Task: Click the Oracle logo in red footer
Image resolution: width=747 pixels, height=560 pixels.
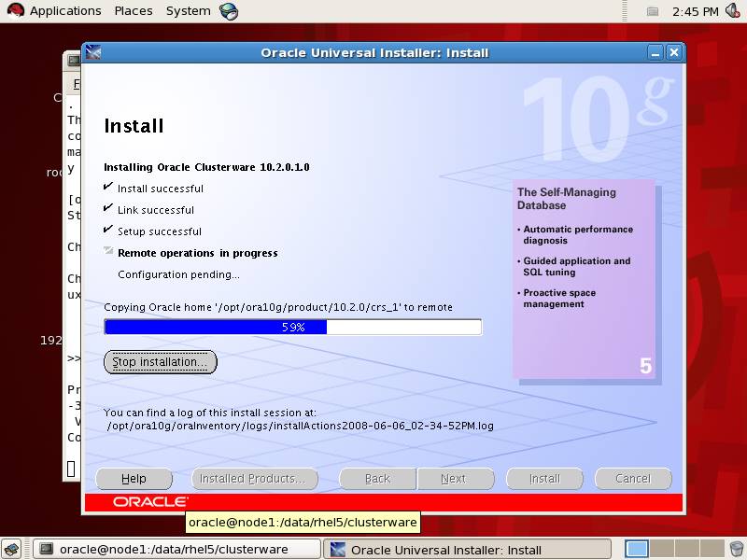Action: click(150, 502)
